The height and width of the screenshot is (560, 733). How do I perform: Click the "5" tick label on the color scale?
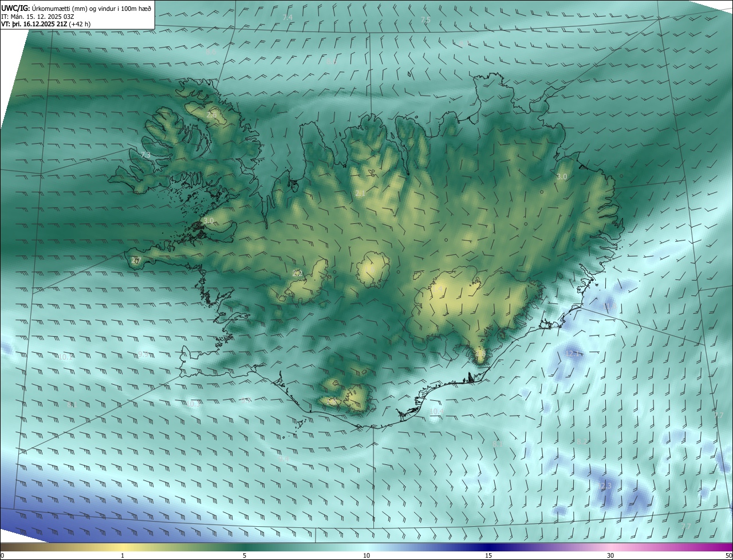point(245,555)
